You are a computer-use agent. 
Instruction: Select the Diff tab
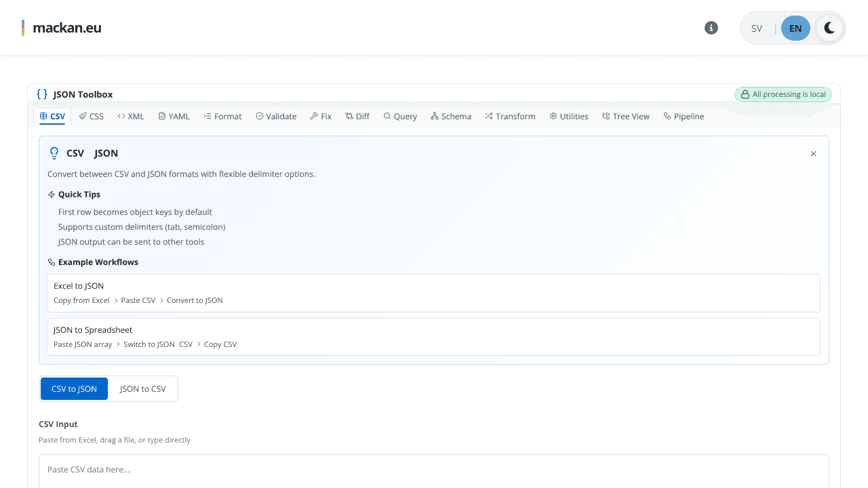point(357,117)
